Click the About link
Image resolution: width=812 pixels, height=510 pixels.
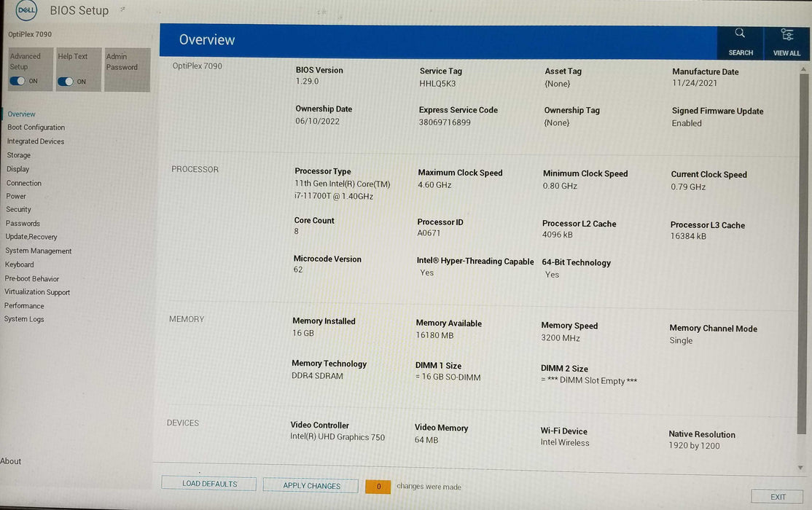pyautogui.click(x=11, y=461)
